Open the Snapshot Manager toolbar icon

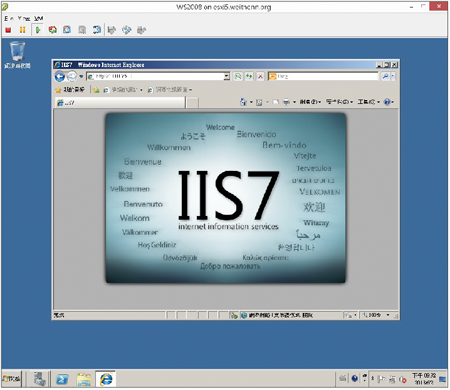pyautogui.click(x=97, y=30)
